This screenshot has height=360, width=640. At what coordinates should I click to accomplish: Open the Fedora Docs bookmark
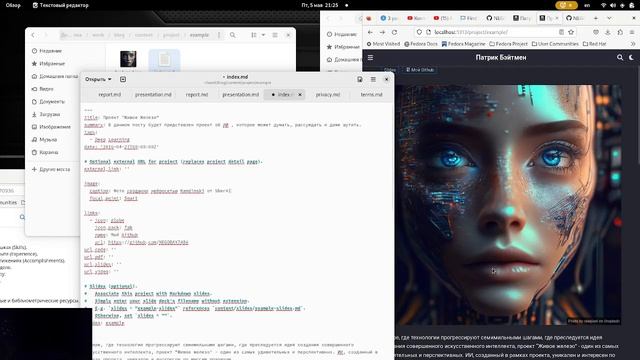pyautogui.click(x=421, y=44)
